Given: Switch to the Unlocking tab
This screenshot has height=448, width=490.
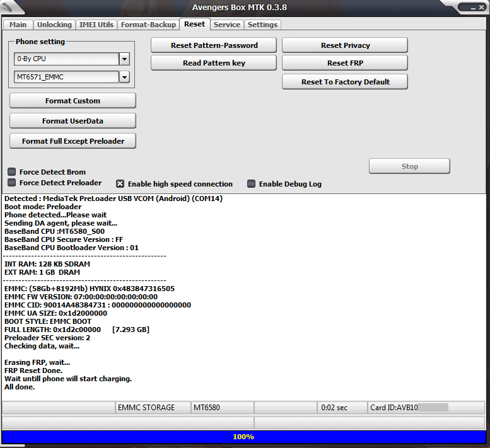Looking at the screenshot, I should pyautogui.click(x=54, y=25).
